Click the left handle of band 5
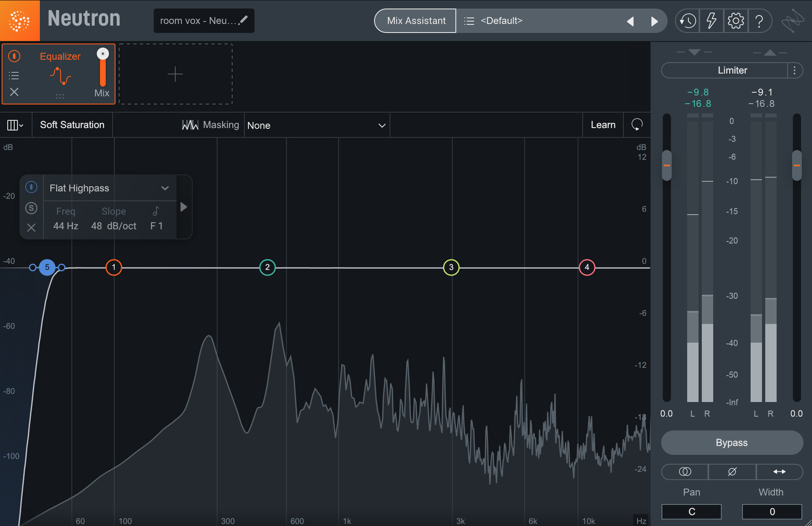Viewport: 812px width, 526px height. point(33,267)
